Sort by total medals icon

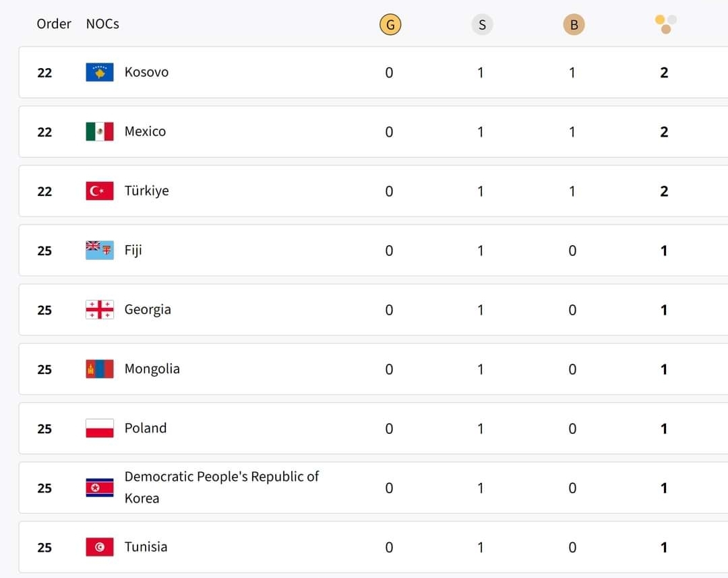coord(665,24)
